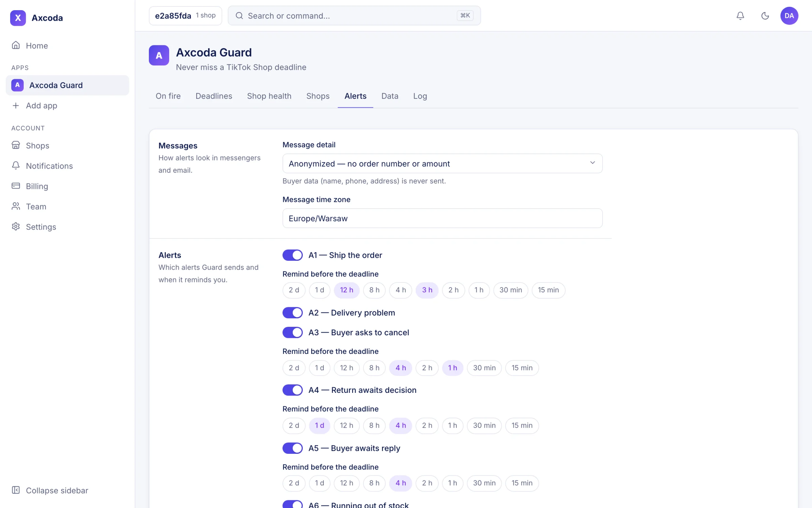
Task: Click the Team people icon
Action: tap(16, 206)
